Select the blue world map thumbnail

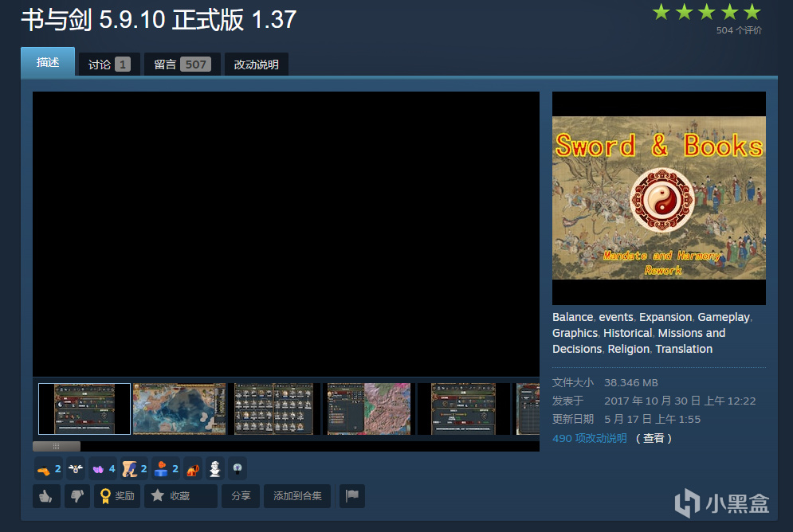[x=179, y=409]
